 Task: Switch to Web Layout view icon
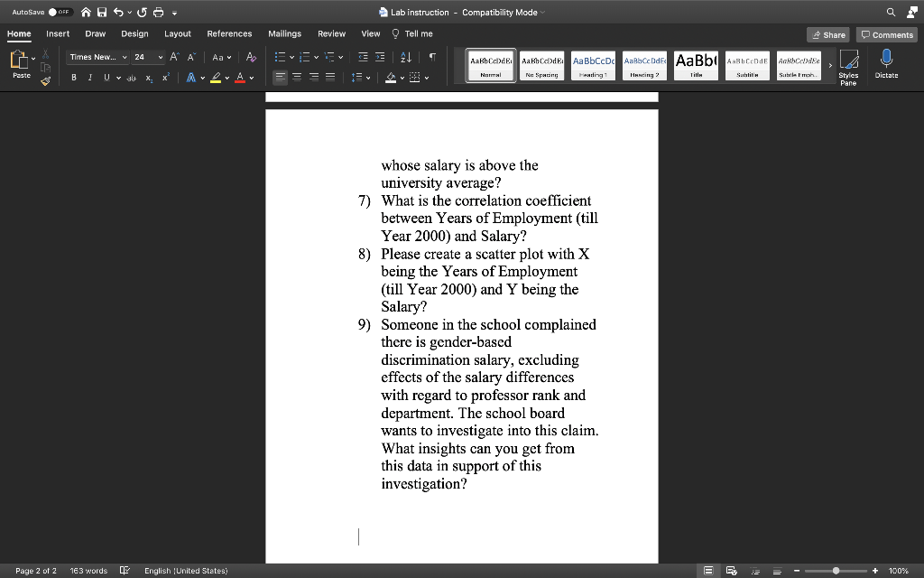point(731,571)
